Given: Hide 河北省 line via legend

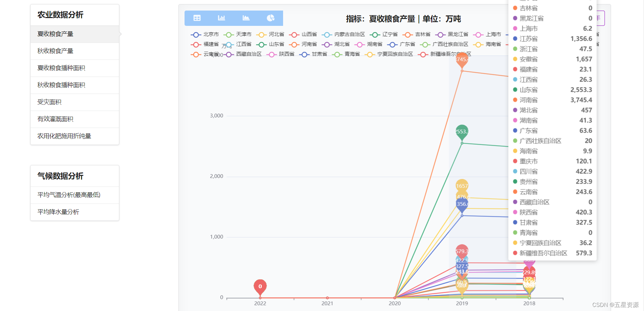Looking at the screenshot, I should pyautogui.click(x=270, y=34).
